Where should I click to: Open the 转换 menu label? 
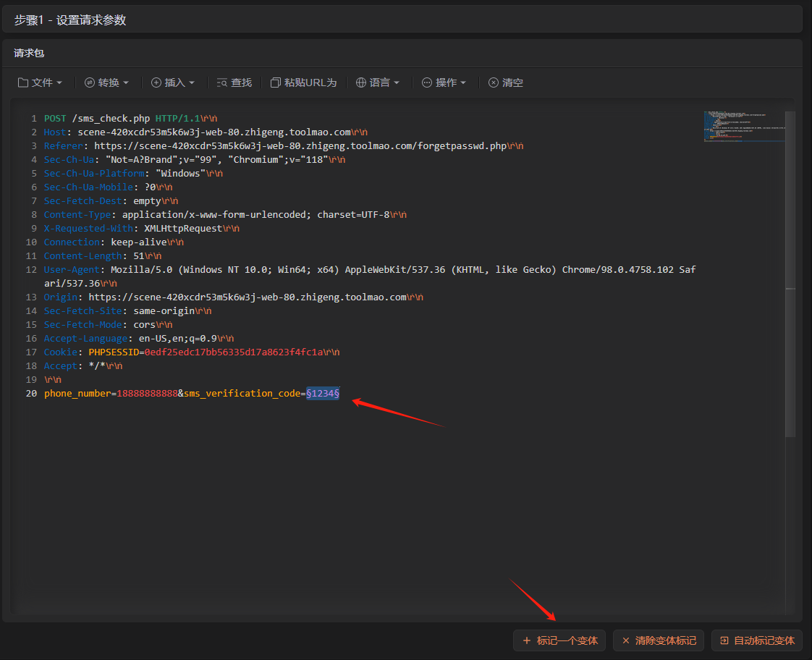coord(109,82)
